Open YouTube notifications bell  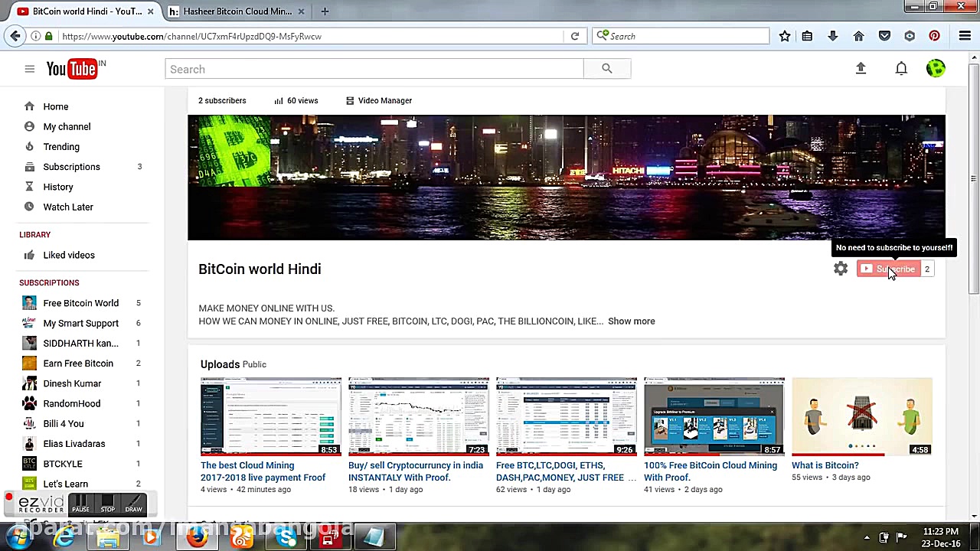coord(901,68)
